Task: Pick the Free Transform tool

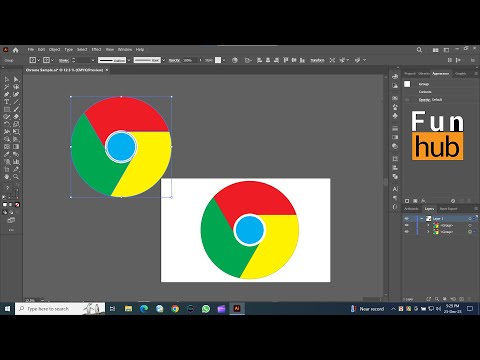Action: [x=16, y=132]
